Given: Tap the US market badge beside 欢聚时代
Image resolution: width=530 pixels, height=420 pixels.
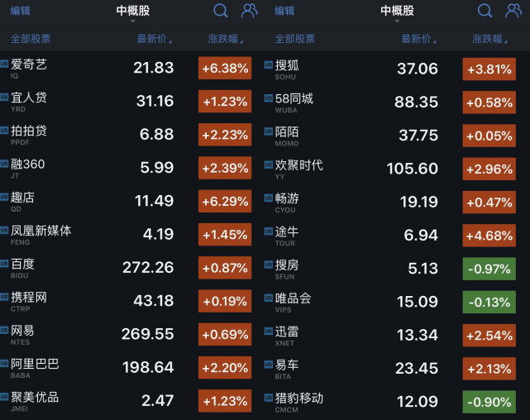Looking at the screenshot, I should tap(269, 165).
